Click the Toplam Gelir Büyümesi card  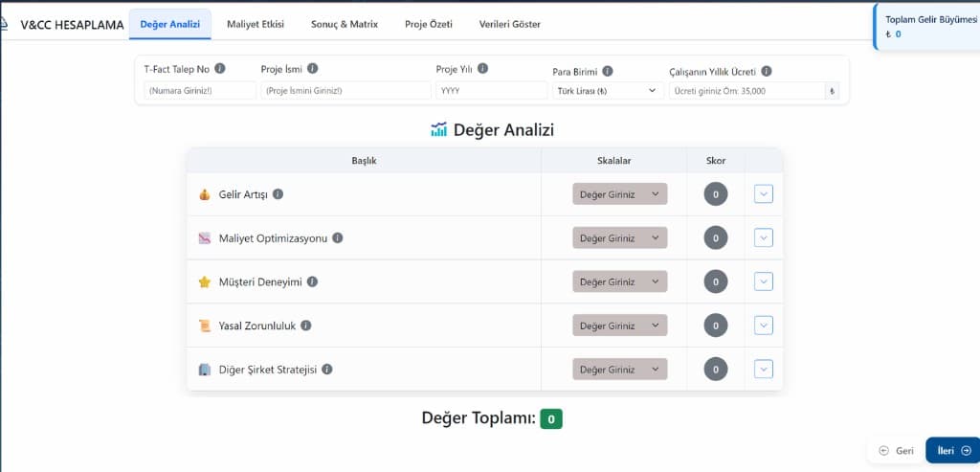tap(927, 26)
